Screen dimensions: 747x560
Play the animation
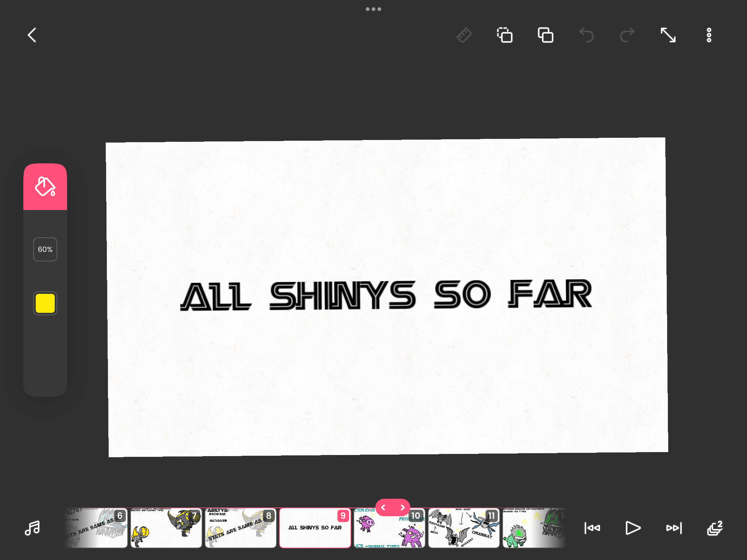click(633, 528)
